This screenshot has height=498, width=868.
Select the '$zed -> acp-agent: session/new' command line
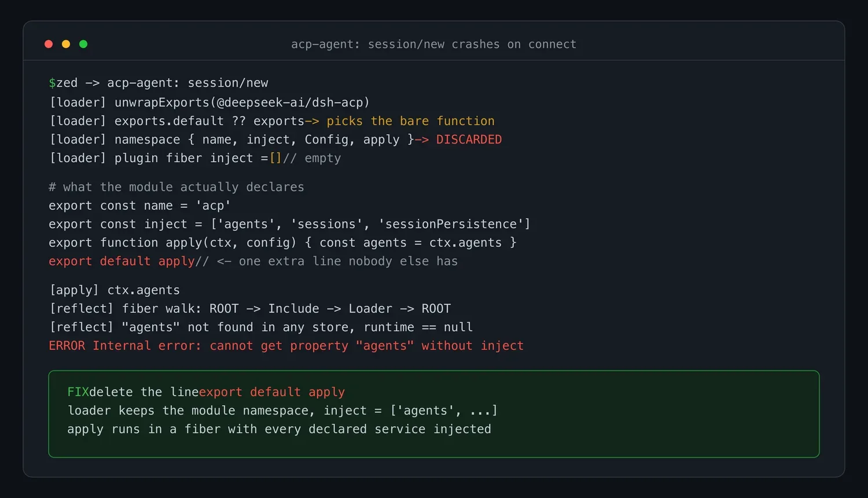(x=159, y=83)
